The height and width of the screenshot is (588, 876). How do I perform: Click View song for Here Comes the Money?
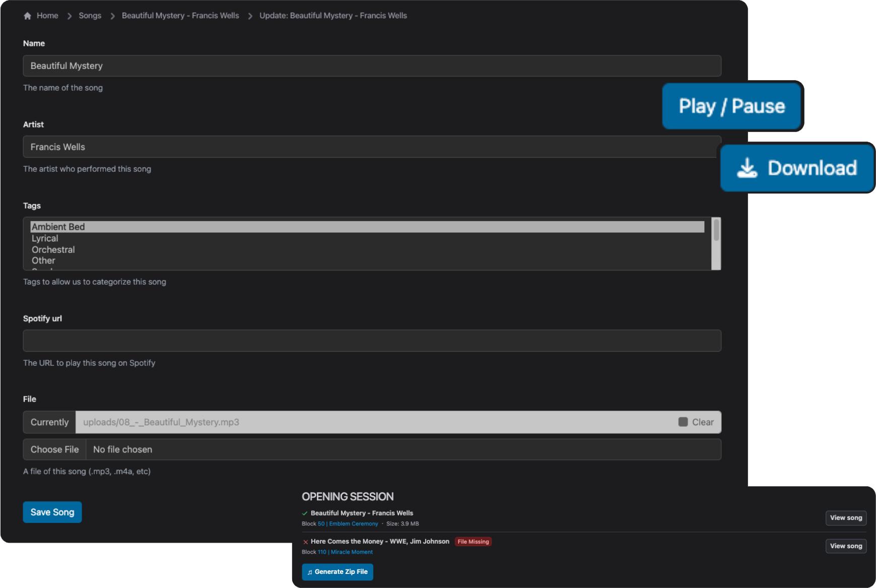pyautogui.click(x=846, y=546)
